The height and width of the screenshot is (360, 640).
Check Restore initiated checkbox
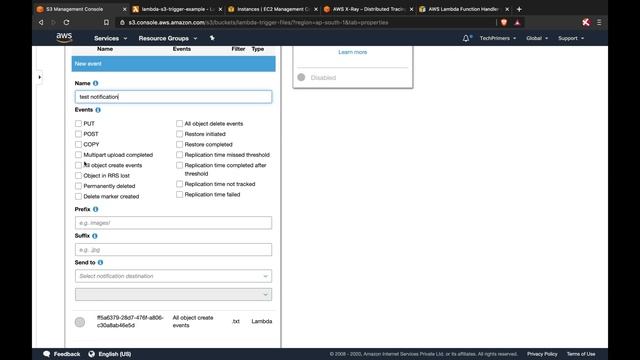point(179,134)
